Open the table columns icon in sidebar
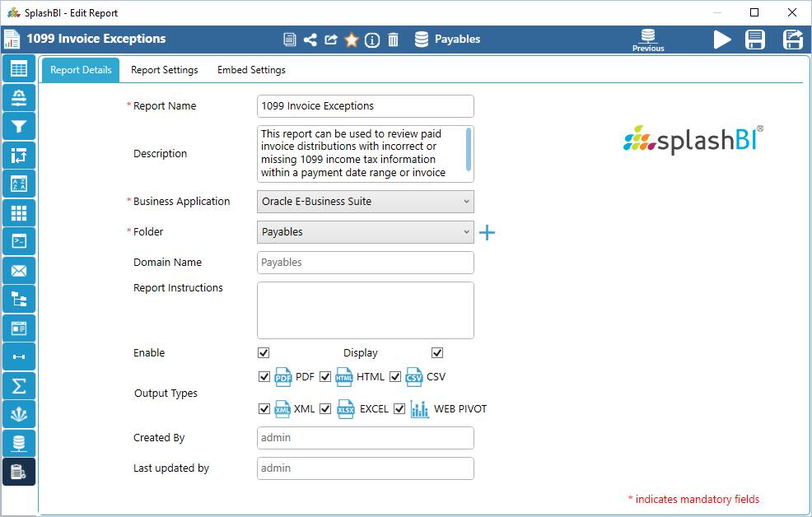812x517 pixels. click(x=19, y=69)
